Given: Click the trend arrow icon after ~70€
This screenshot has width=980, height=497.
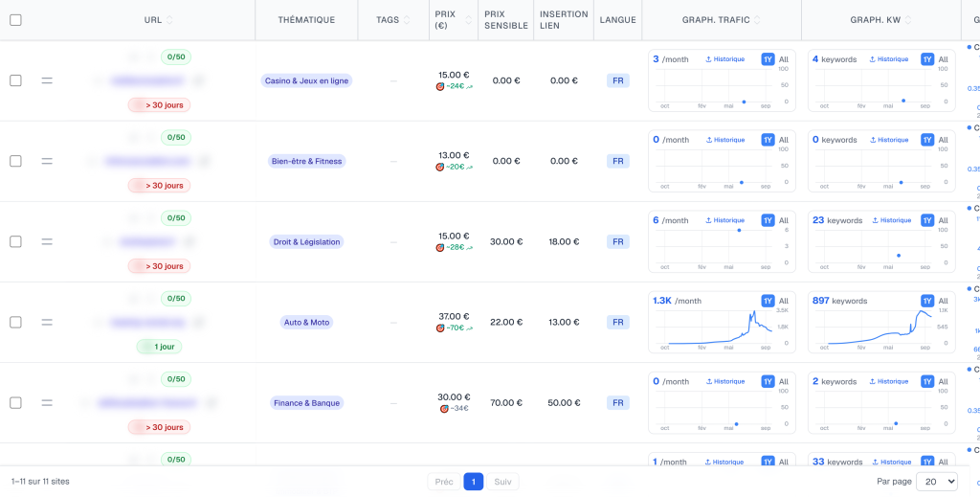Looking at the screenshot, I should coord(469,328).
